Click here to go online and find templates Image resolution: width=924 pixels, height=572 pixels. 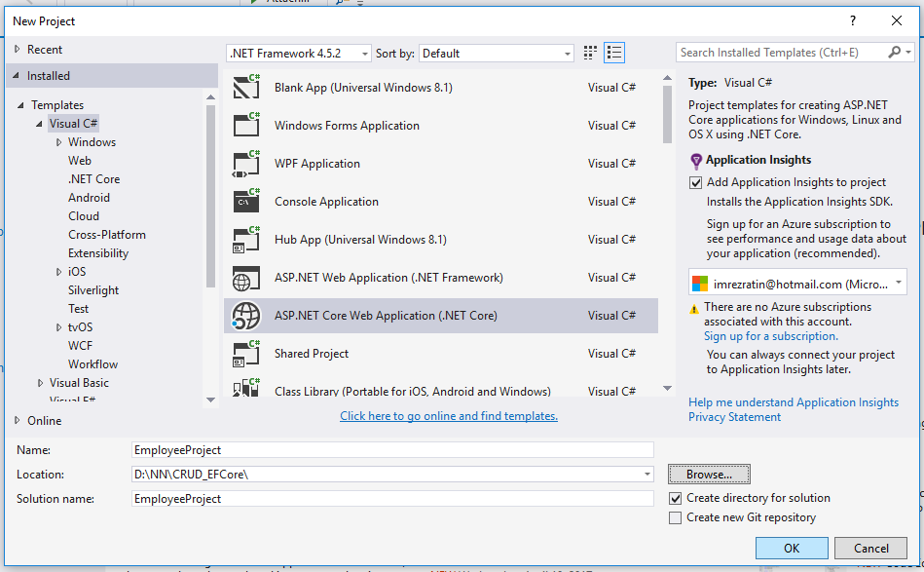click(x=449, y=416)
